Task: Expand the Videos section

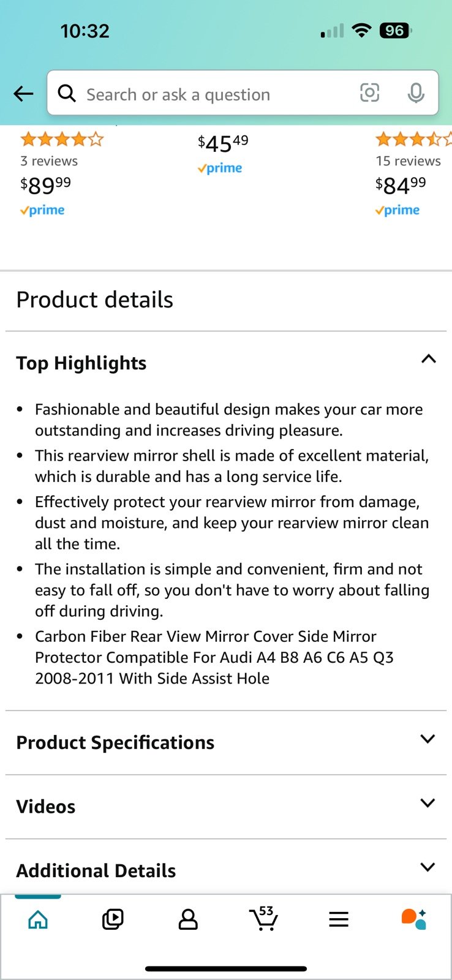Action: point(226,807)
